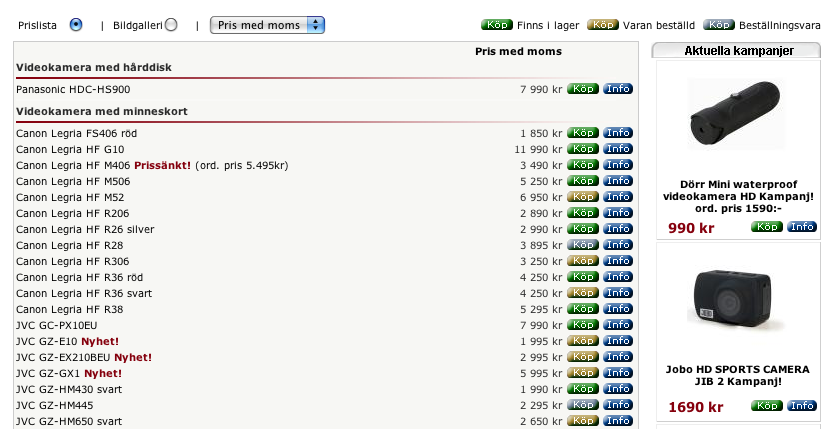This screenshot has height=429, width=835.
Task: Open the Pris med moms dropdown
Action: 267,25
